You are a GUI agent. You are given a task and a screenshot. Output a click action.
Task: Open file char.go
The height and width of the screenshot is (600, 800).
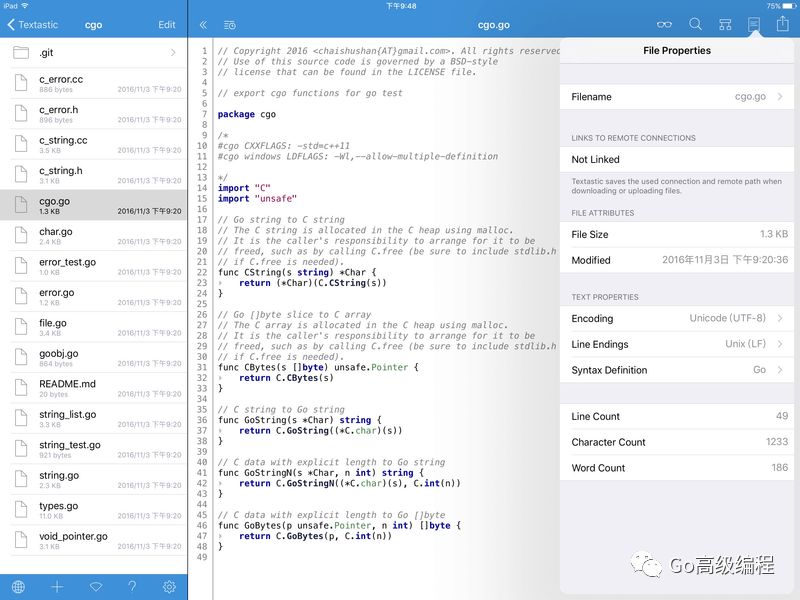point(94,236)
